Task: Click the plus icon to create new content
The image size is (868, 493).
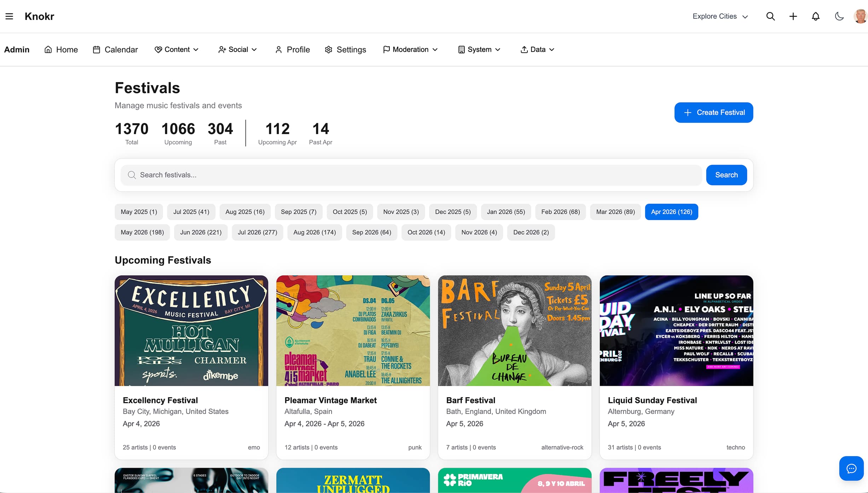Action: tap(793, 16)
